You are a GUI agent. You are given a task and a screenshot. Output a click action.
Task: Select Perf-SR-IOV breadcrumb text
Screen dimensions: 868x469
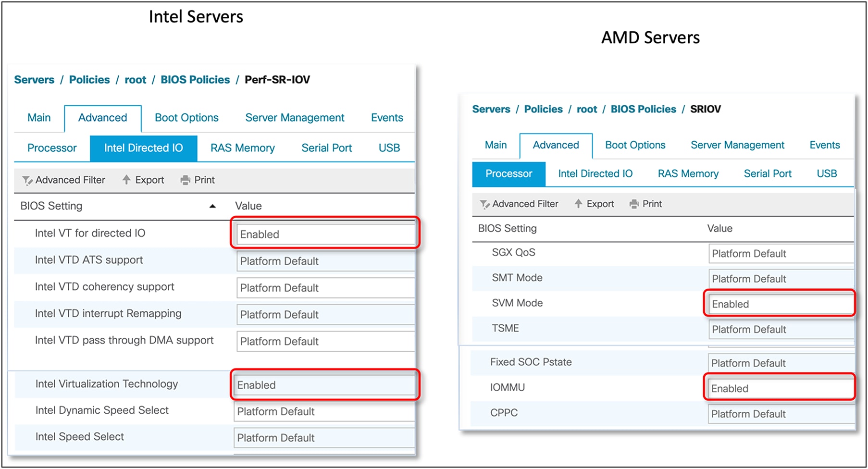pyautogui.click(x=277, y=80)
